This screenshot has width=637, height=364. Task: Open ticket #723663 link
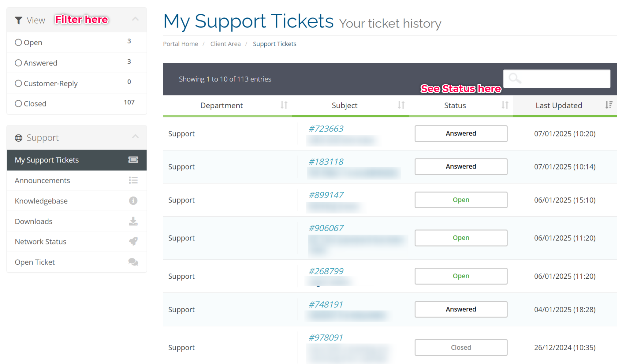326,128
